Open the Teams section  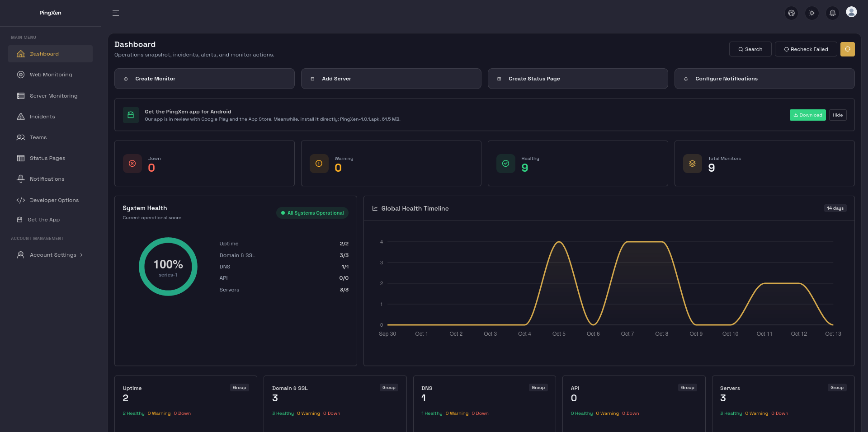pyautogui.click(x=50, y=137)
